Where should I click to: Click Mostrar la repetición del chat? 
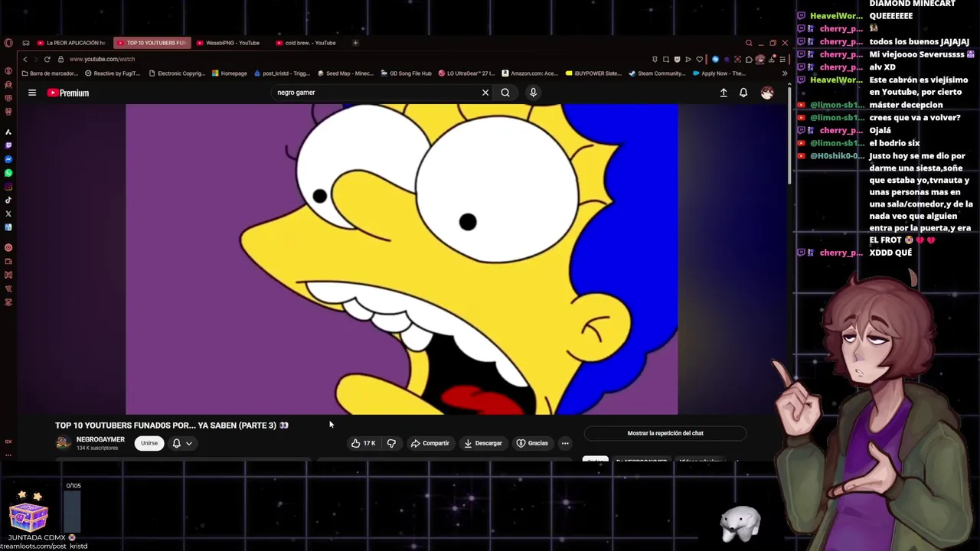(665, 433)
